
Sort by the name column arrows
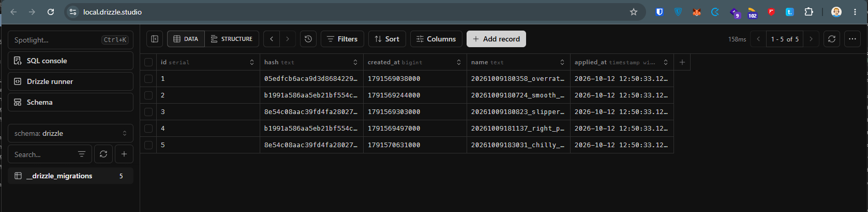562,62
